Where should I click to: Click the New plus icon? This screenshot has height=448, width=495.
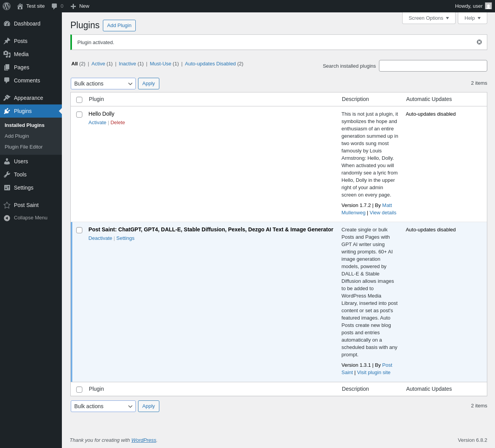click(x=73, y=6)
